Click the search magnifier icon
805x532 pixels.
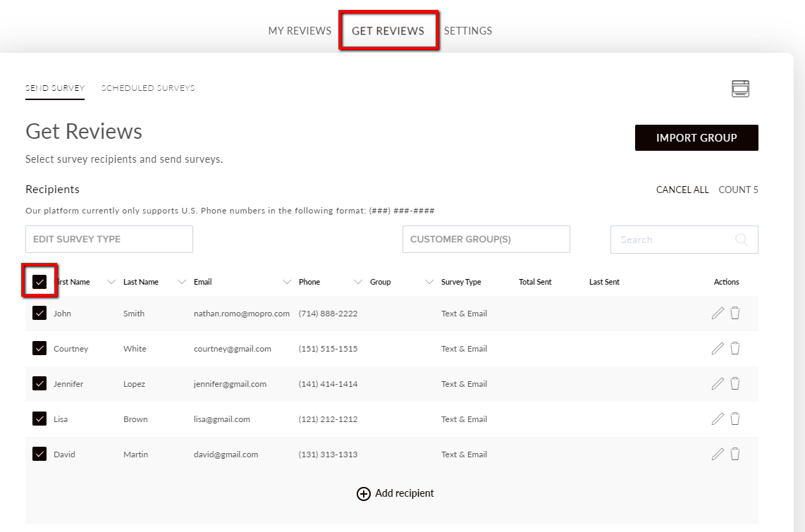[x=742, y=240]
